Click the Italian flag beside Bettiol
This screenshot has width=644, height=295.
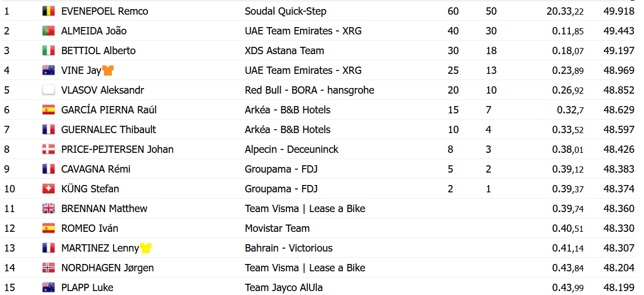click(x=48, y=51)
